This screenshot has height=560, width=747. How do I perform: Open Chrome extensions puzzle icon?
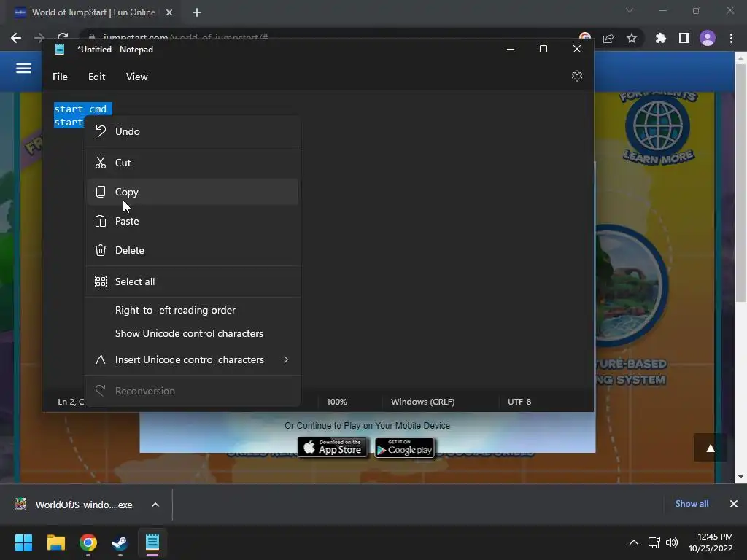(x=661, y=38)
